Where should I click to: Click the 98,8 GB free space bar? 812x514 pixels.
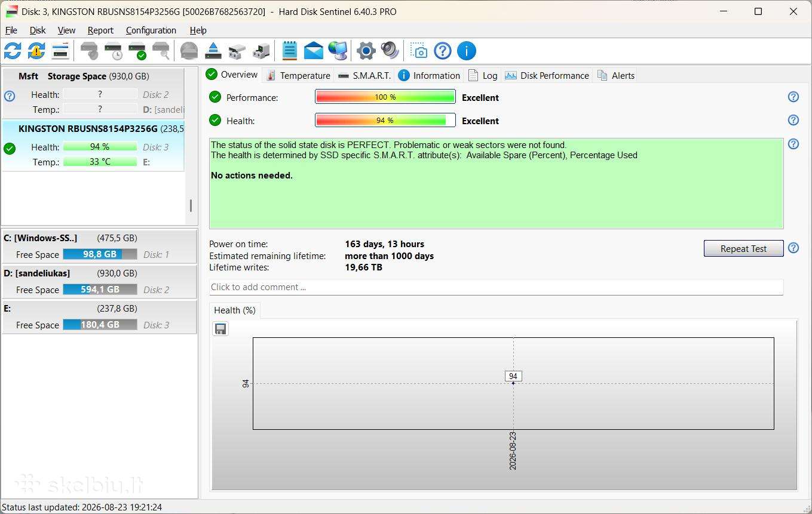(x=100, y=254)
